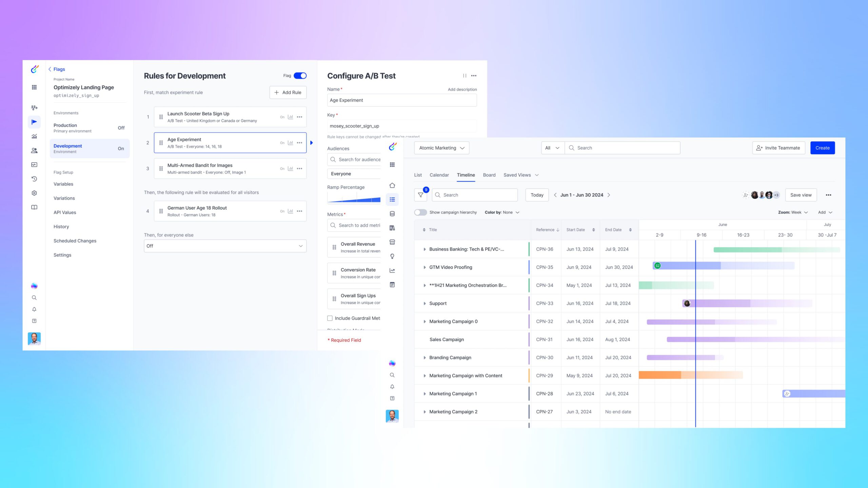This screenshot has width=868, height=488.
Task: Click the Age Experiment name field
Action: pos(402,100)
